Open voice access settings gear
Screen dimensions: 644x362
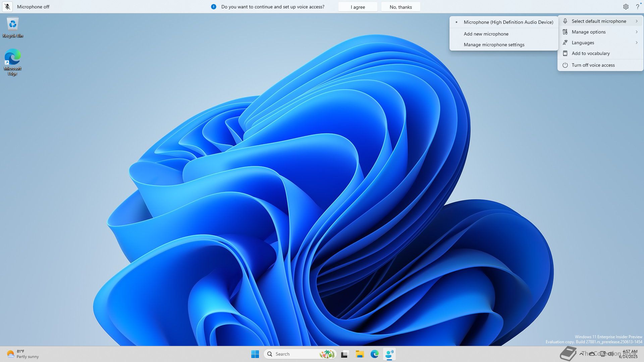tap(626, 7)
